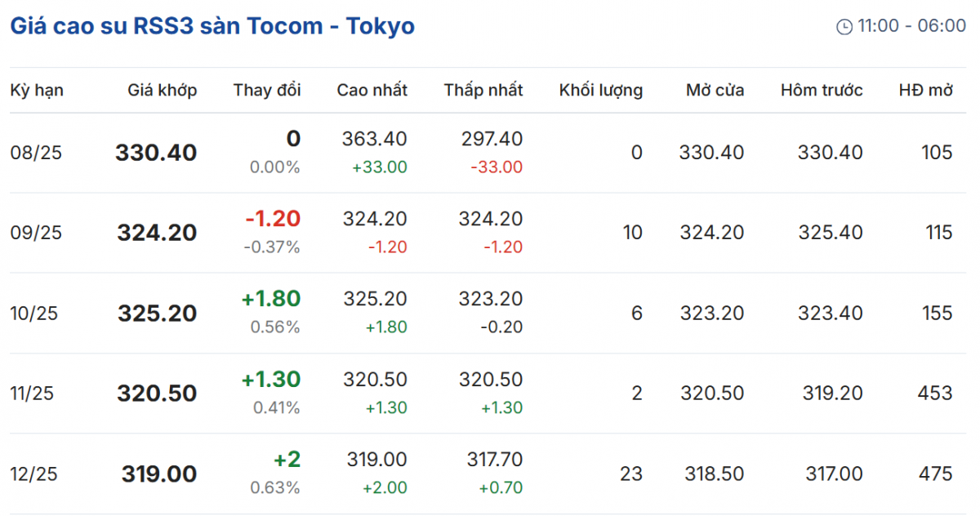Select the 'Thấp nhất' column header

[483, 90]
